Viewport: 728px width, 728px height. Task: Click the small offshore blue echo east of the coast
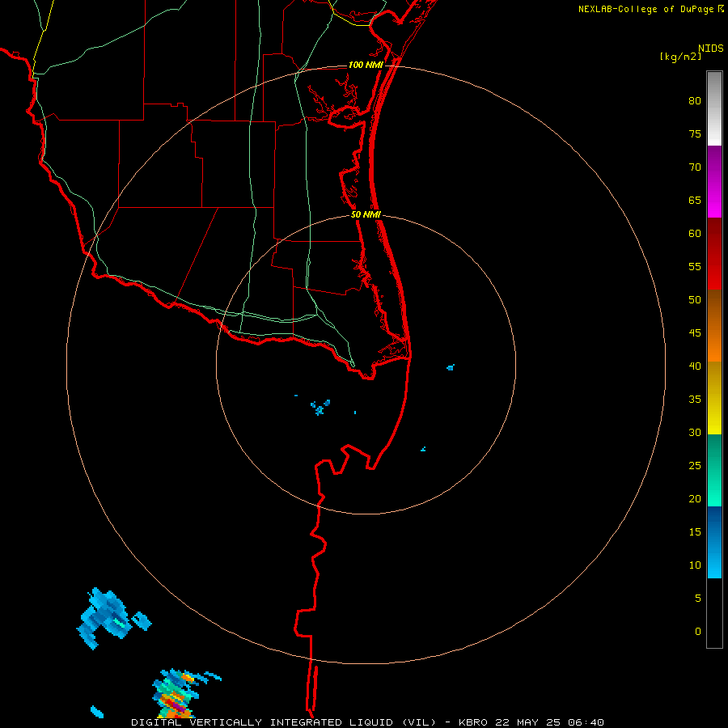pos(451,367)
